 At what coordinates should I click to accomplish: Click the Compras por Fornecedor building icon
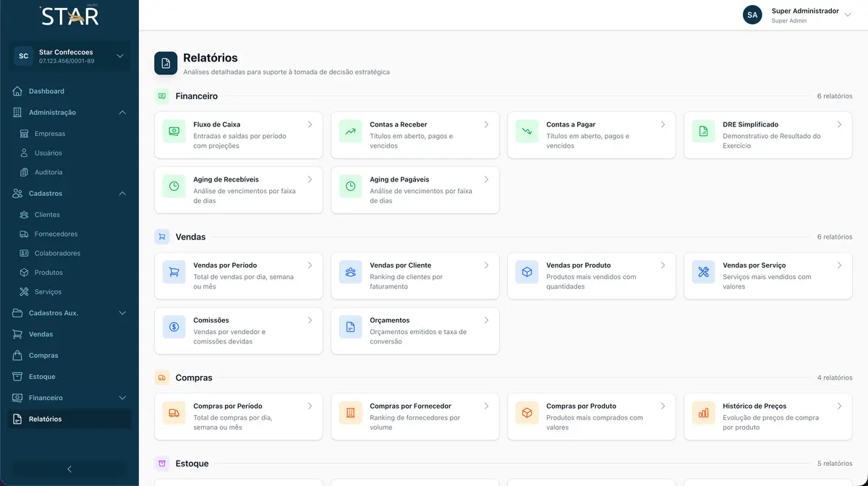tap(350, 413)
